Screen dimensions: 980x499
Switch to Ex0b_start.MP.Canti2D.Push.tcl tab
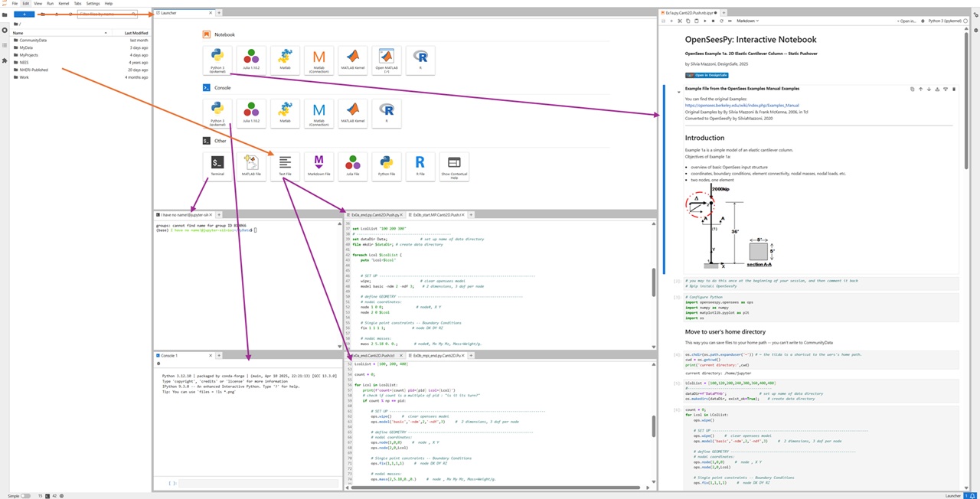click(x=436, y=215)
